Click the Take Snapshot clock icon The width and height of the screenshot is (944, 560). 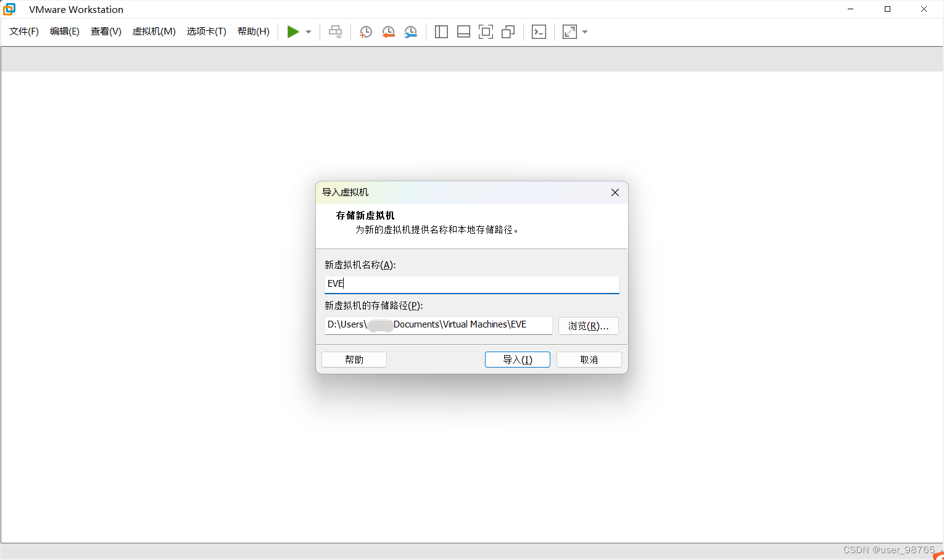366,32
